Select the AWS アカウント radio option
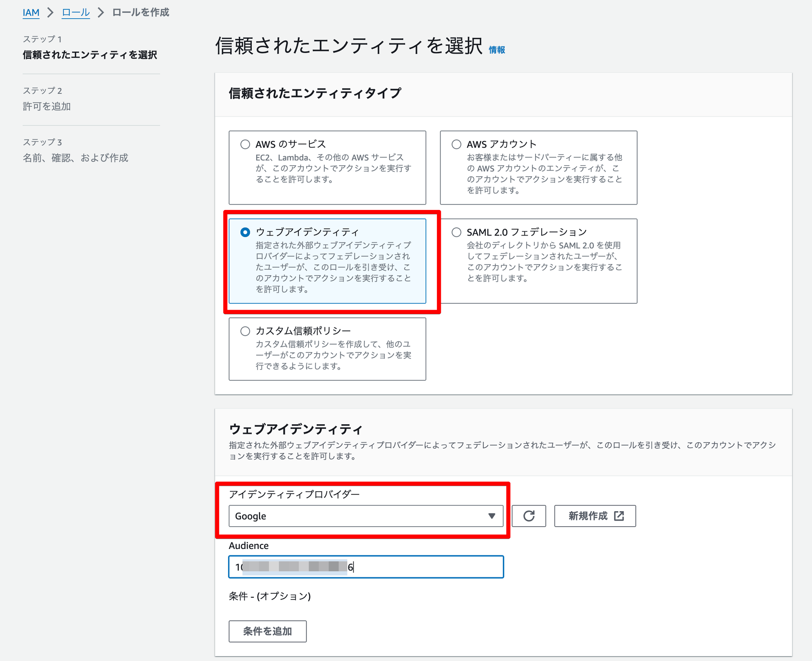Image resolution: width=812 pixels, height=661 pixels. pos(456,144)
